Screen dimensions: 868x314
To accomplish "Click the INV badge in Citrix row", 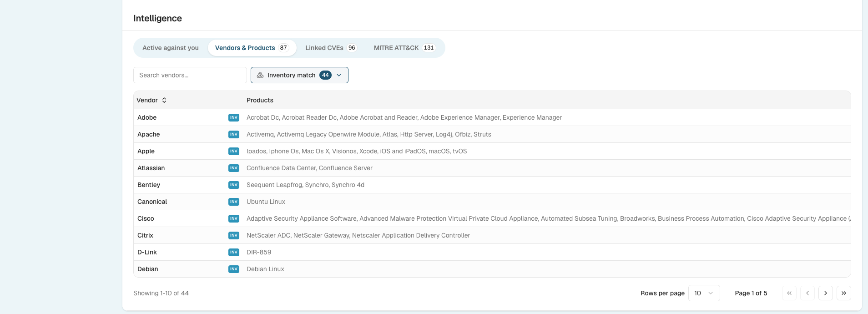I will [234, 235].
